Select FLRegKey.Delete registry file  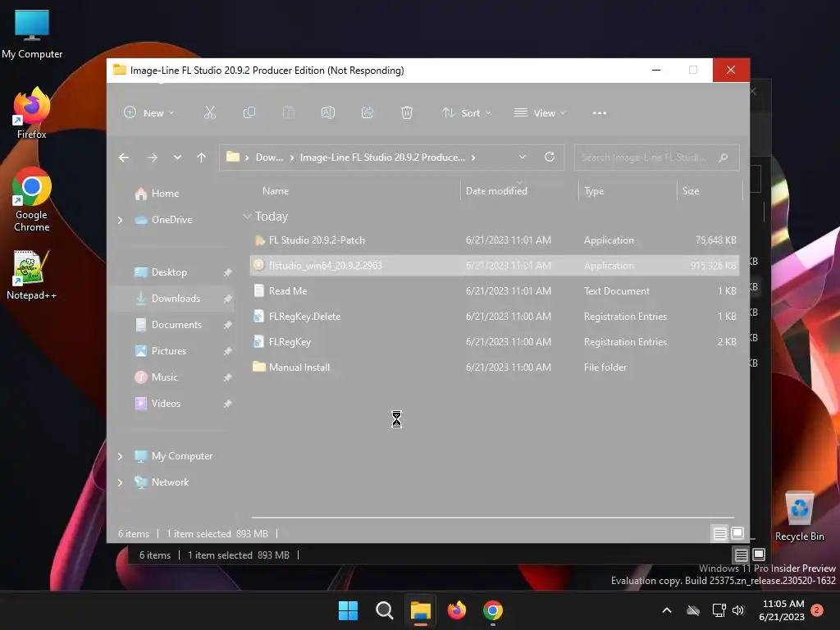point(494,317)
